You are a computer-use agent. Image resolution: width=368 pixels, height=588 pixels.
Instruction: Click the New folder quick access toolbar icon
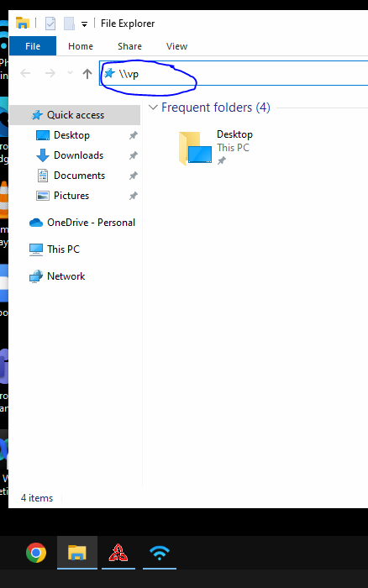(69, 24)
